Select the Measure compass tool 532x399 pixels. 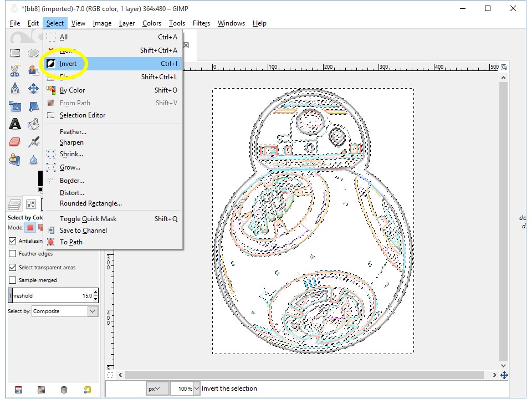tap(14, 89)
